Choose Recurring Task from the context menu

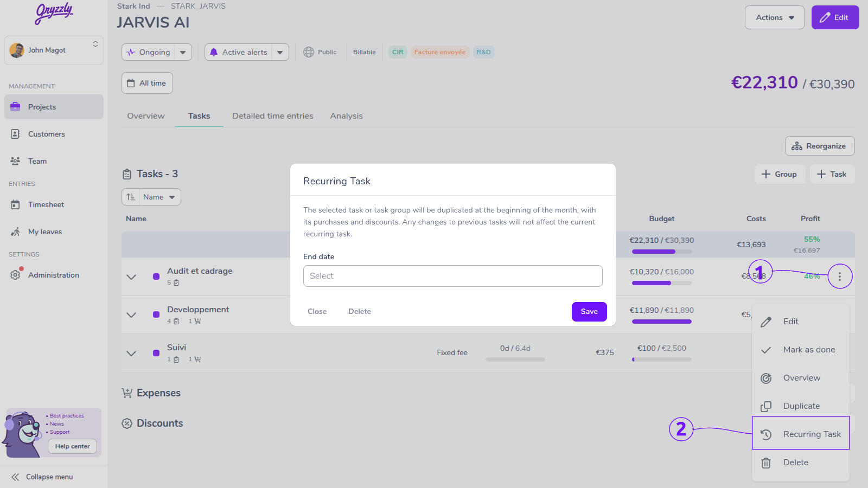point(801,434)
